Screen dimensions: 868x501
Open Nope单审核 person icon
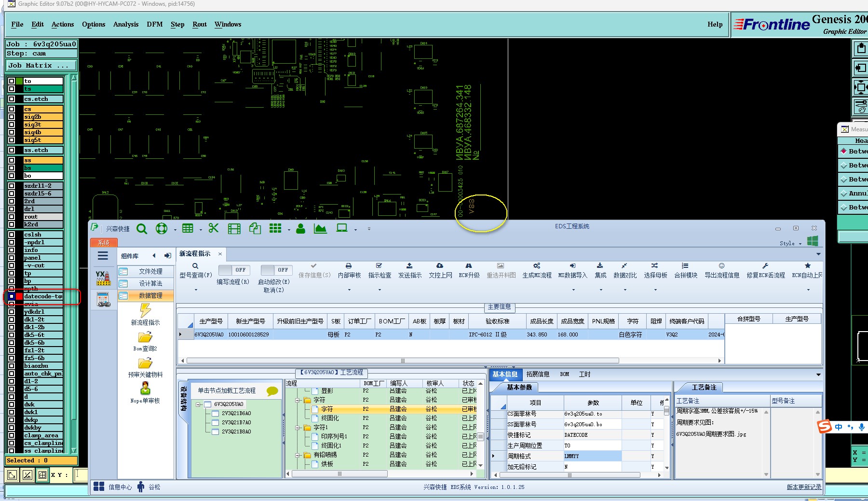pos(145,388)
